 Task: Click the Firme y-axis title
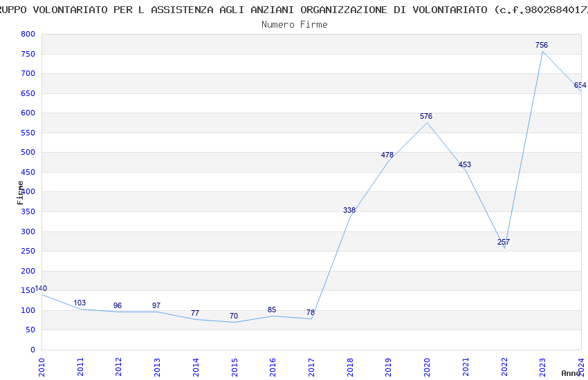(x=20, y=193)
